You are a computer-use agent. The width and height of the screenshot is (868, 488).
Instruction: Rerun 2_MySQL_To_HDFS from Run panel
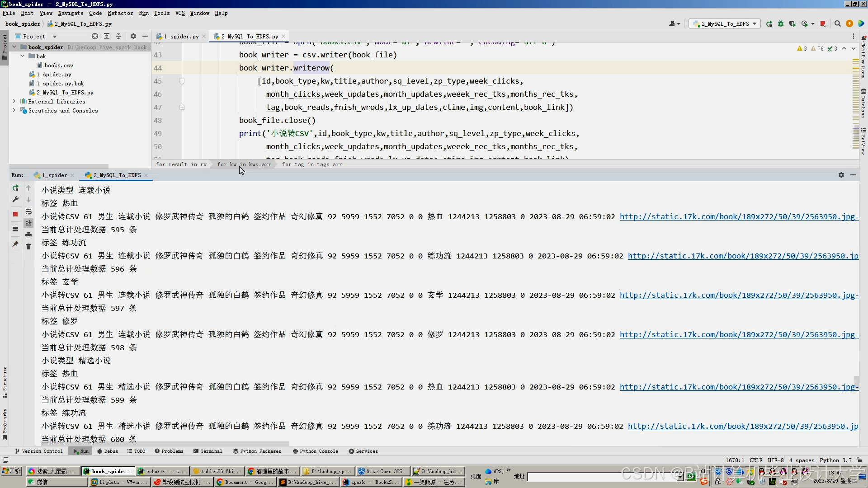point(15,188)
